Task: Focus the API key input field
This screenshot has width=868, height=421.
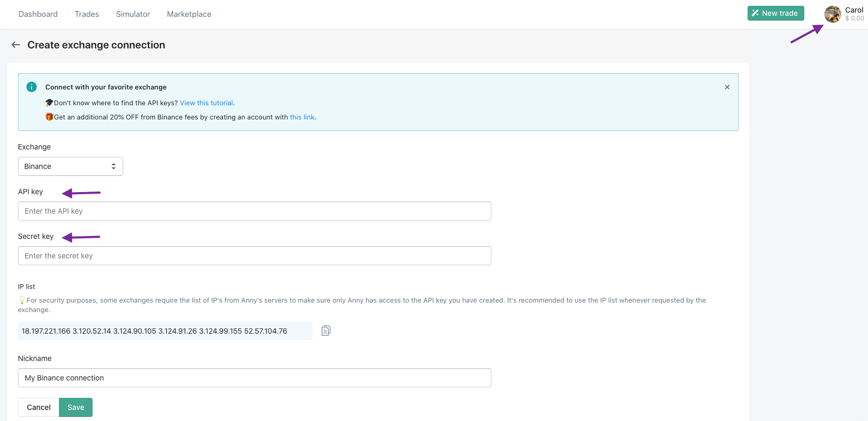Action: click(x=255, y=211)
